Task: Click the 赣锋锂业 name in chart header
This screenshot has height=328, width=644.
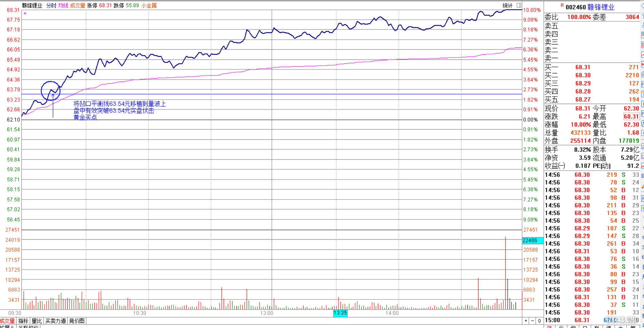Action: tap(32, 5)
